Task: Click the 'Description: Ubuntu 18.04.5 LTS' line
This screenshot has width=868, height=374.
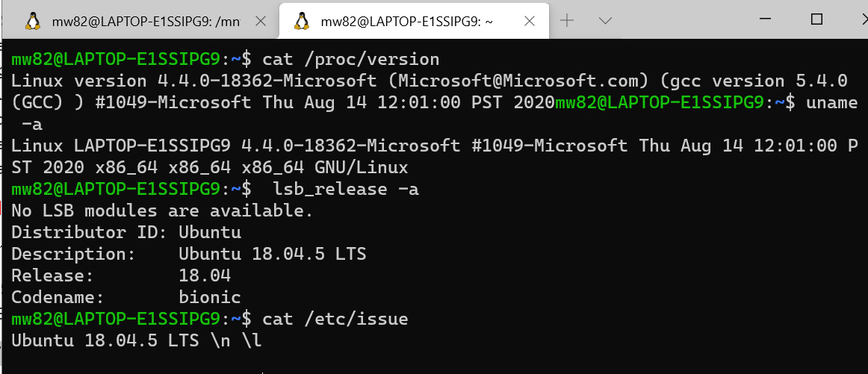Action: tap(189, 254)
